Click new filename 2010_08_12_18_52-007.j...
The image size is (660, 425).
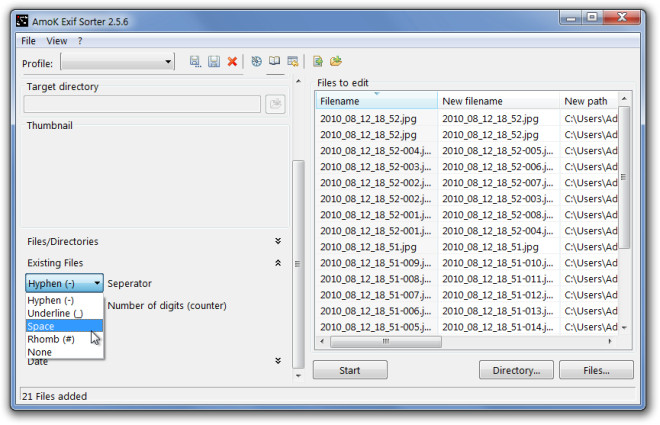tap(498, 183)
